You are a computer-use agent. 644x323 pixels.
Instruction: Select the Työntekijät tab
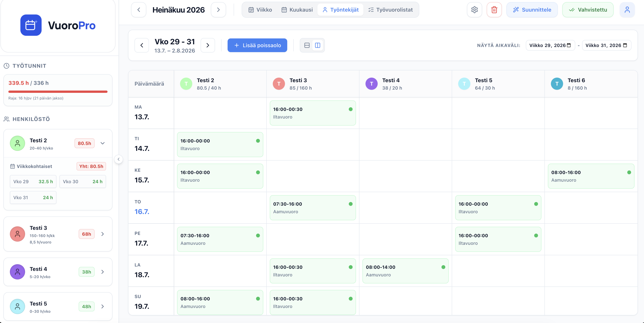coord(340,10)
